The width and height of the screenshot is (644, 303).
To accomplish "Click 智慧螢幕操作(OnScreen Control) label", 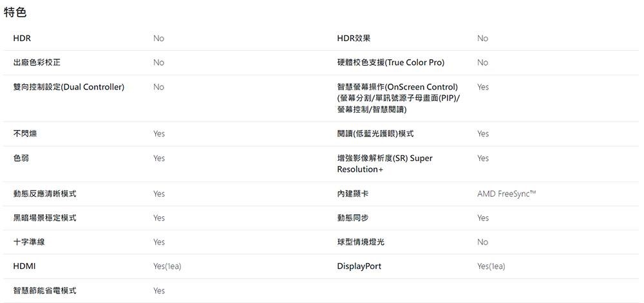I will (x=397, y=87).
